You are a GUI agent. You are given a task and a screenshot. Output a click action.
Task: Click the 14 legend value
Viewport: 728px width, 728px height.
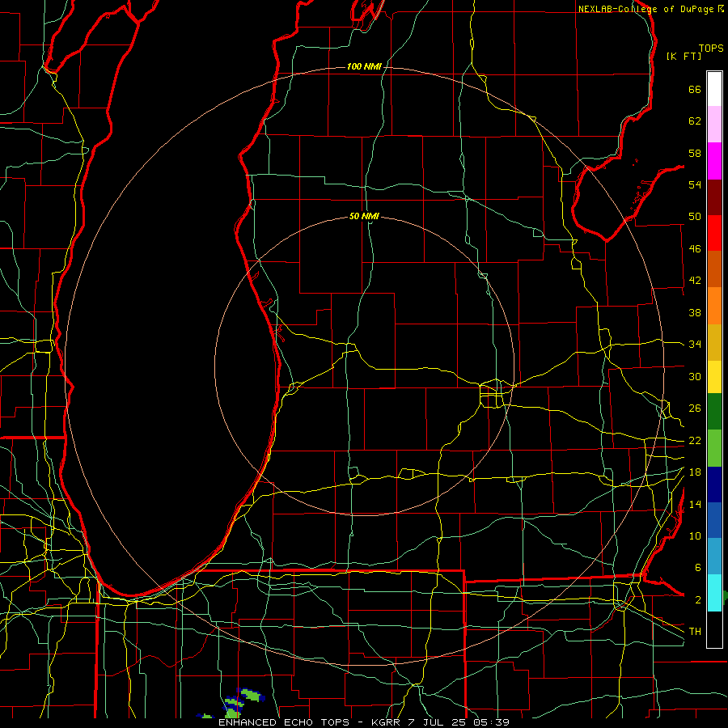(695, 504)
